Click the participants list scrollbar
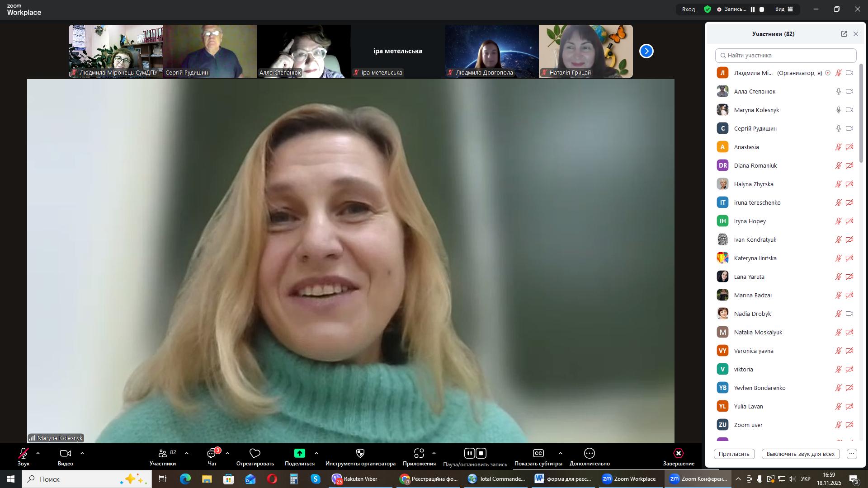 861,113
